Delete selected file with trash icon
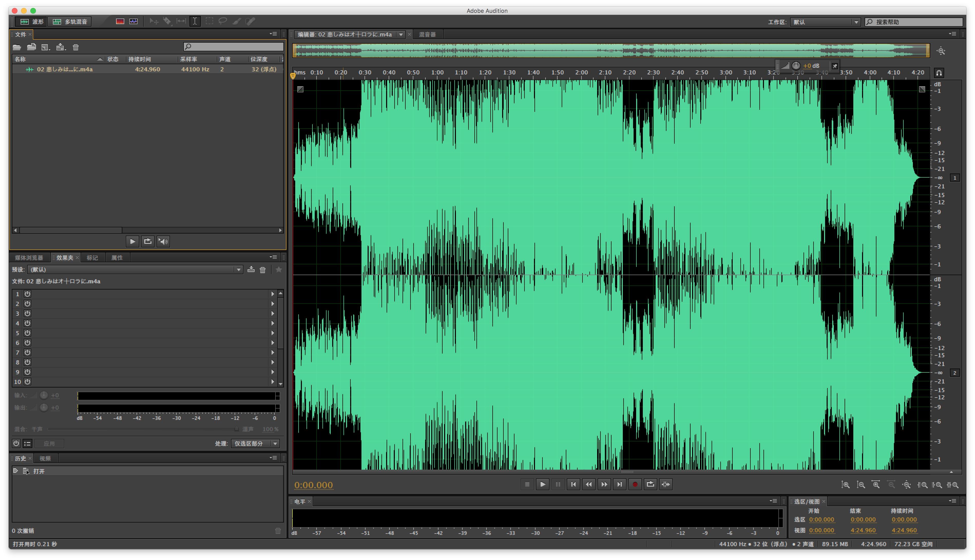The height and width of the screenshot is (560, 975). coord(76,47)
